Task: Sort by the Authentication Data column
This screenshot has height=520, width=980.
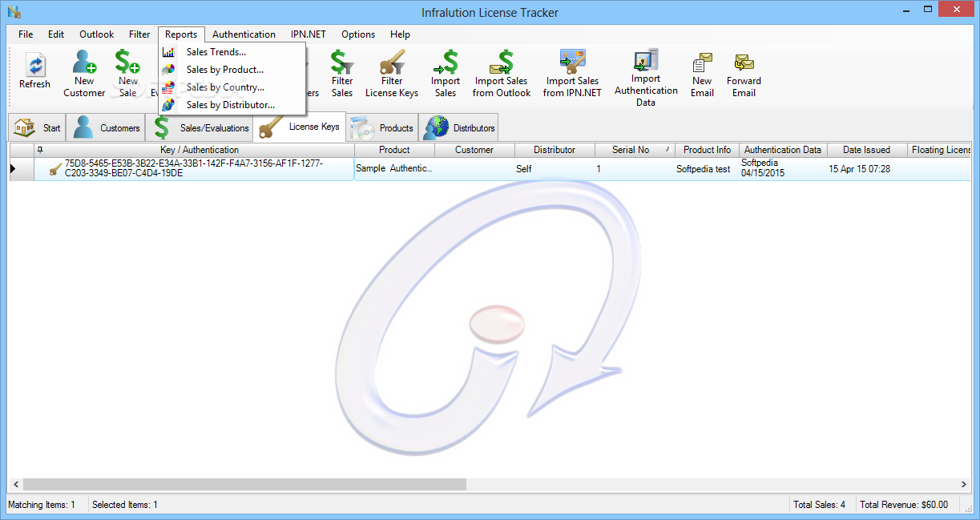Action: click(783, 150)
